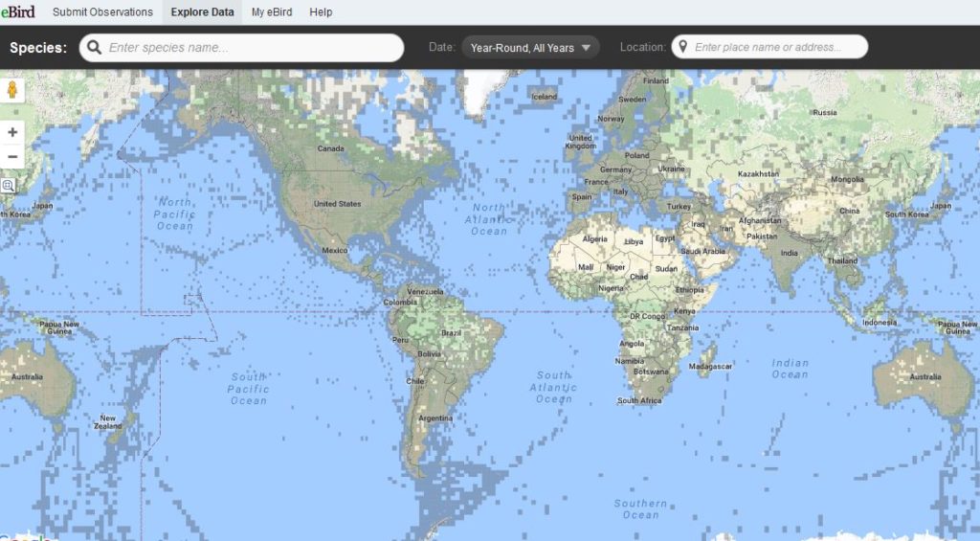The image size is (980, 541).
Task: Click the species search magnifier icon
Action: click(95, 48)
